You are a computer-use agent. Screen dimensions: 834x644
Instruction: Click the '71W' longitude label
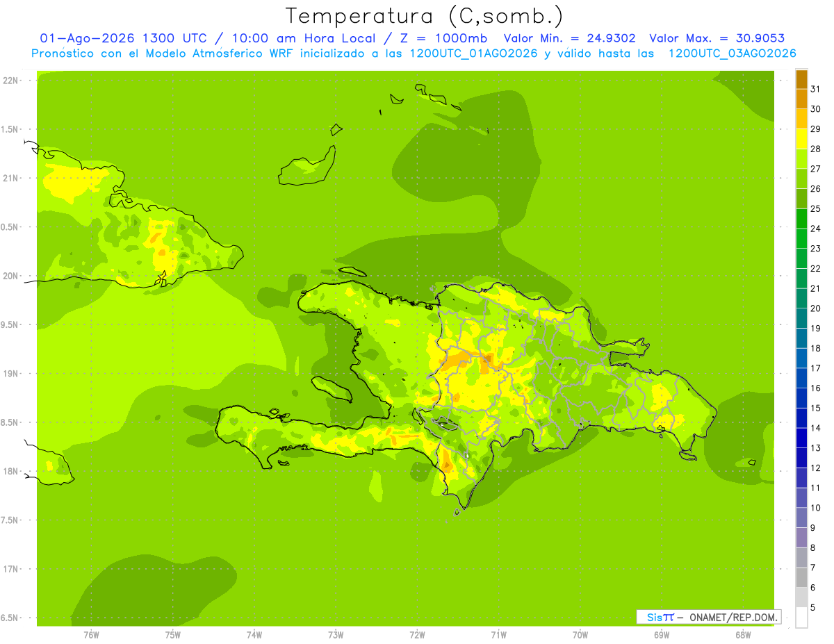coord(498,635)
